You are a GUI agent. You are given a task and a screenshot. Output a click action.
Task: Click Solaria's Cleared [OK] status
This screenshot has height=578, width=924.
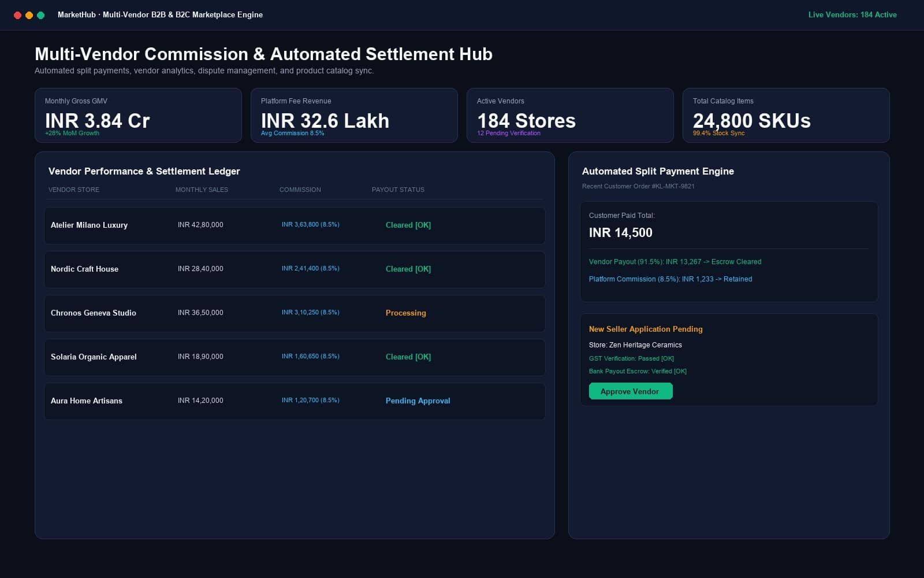coord(408,357)
